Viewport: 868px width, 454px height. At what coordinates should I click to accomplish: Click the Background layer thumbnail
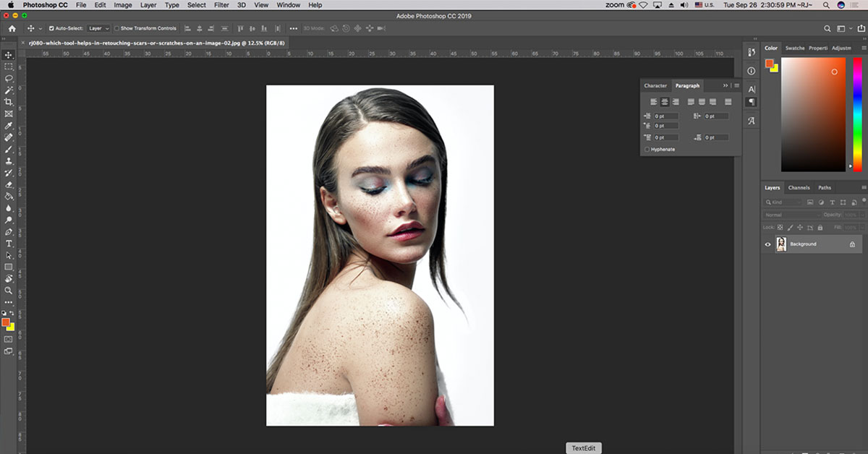coord(781,244)
